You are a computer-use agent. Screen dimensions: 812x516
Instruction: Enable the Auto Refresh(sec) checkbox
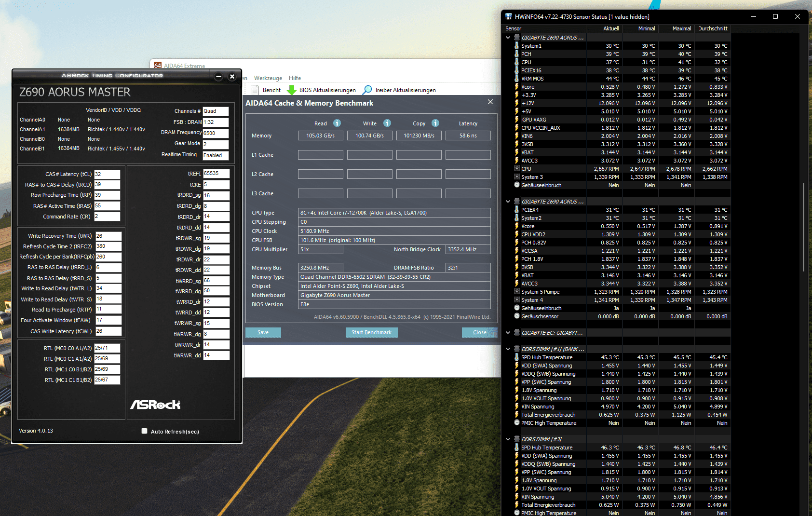[144, 431]
